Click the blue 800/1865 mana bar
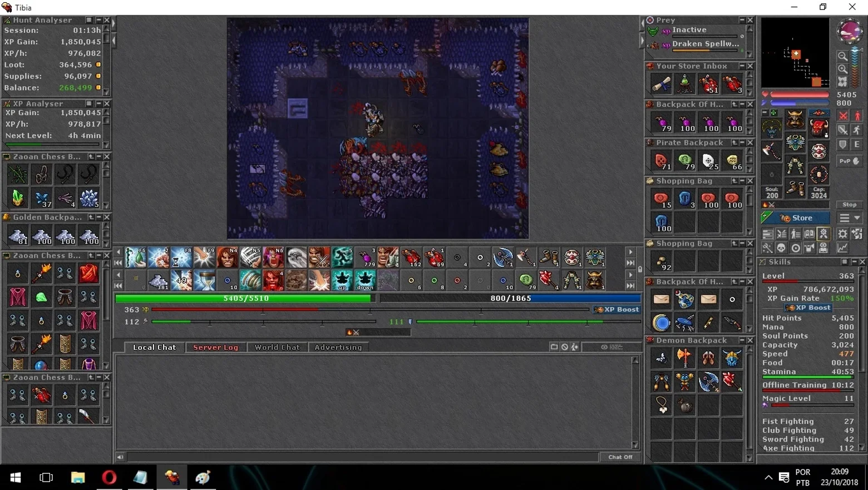Viewport: 868px width, 490px height. (x=510, y=299)
